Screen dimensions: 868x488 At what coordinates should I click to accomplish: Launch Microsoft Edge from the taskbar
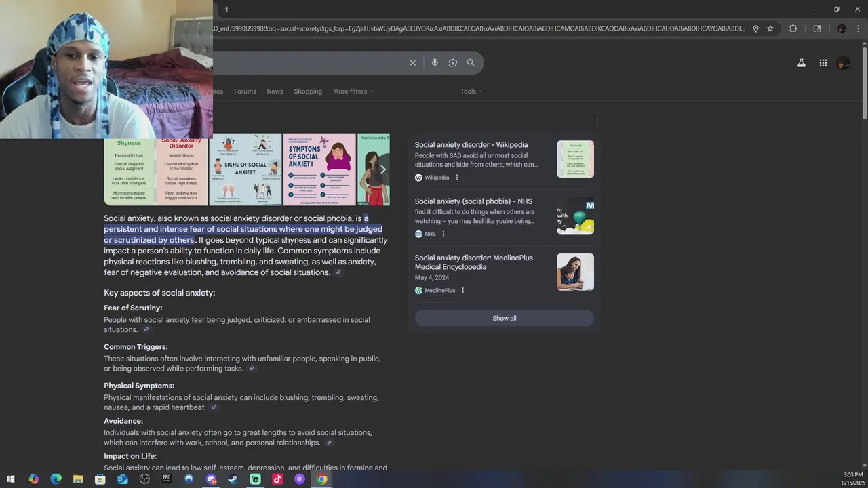click(x=56, y=479)
